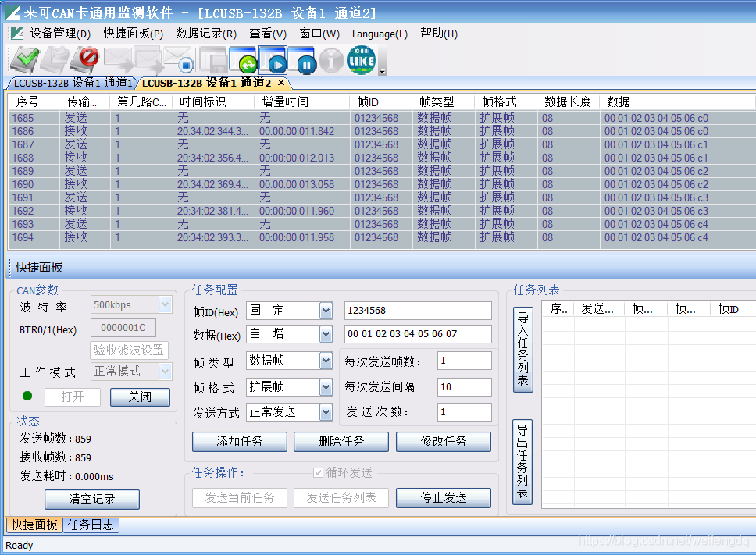Select row 1688 in the frame list
This screenshot has height=555, width=756.
click(x=381, y=158)
